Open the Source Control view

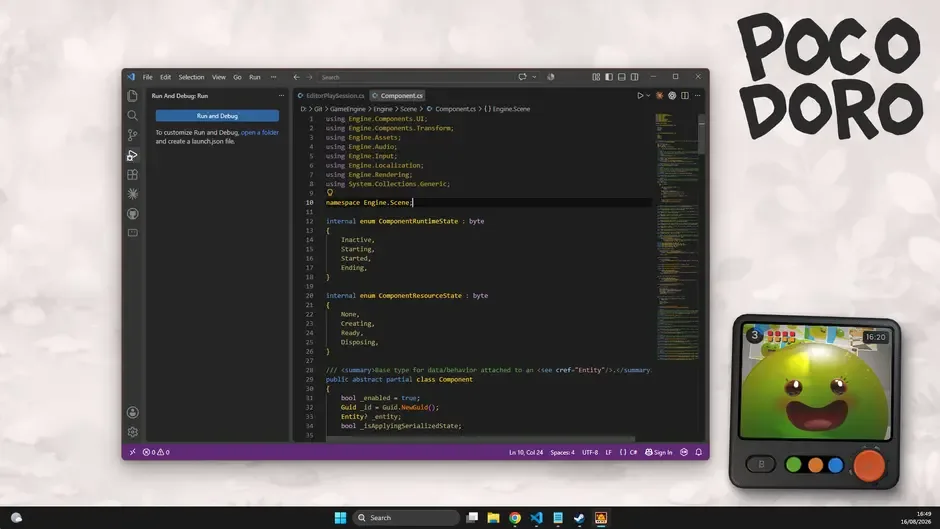(x=132, y=135)
